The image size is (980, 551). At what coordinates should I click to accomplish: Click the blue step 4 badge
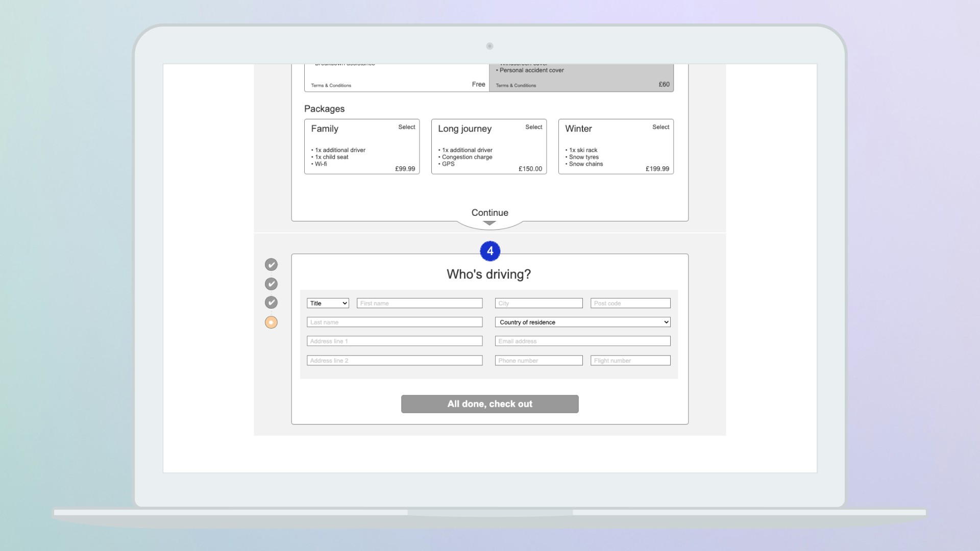[489, 251]
